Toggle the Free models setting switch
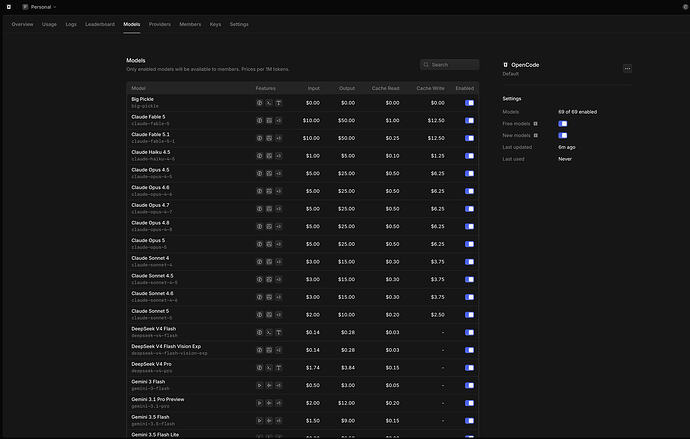This screenshot has height=439, width=690. [563, 124]
